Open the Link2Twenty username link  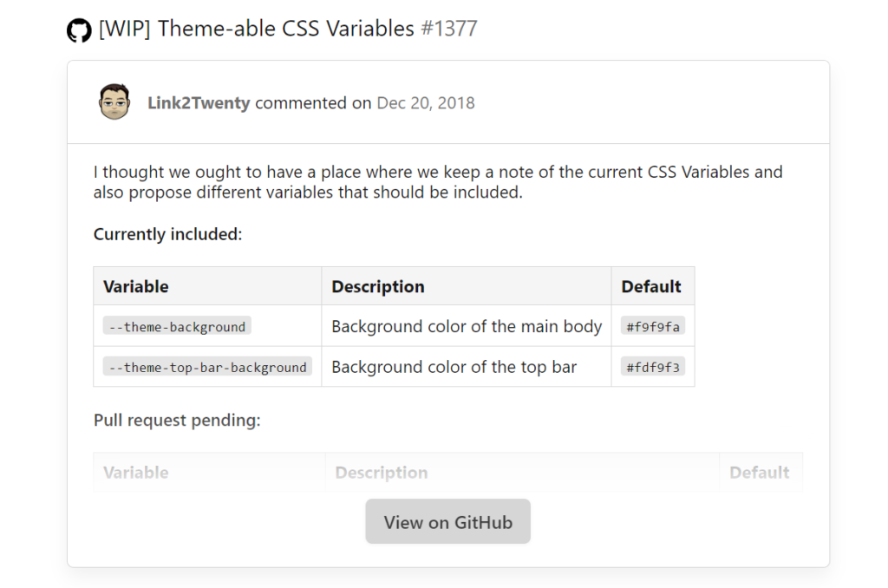point(199,103)
